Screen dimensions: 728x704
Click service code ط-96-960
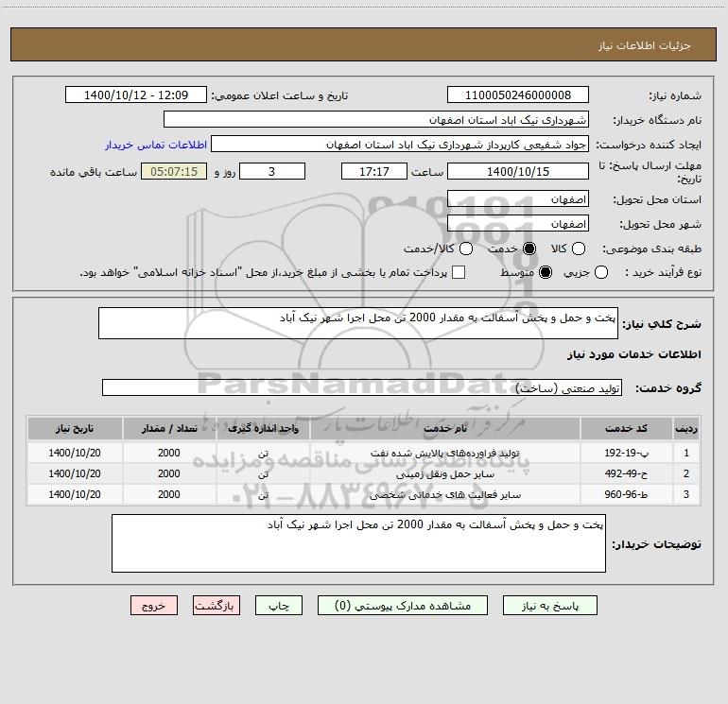(x=626, y=495)
